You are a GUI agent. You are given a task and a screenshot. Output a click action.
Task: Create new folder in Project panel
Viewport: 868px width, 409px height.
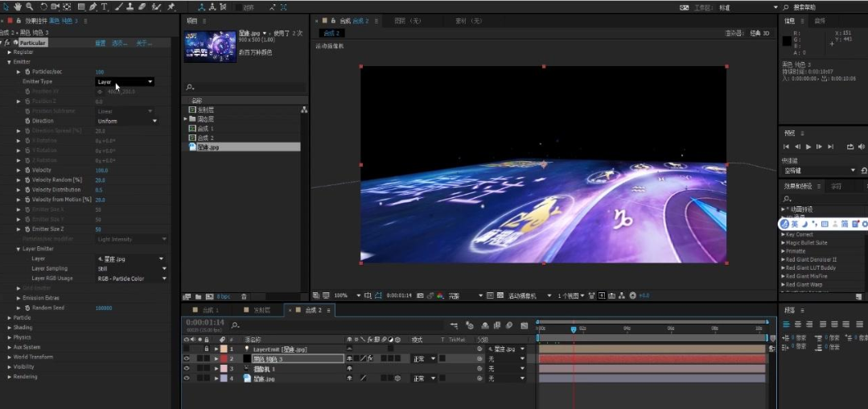click(x=197, y=296)
